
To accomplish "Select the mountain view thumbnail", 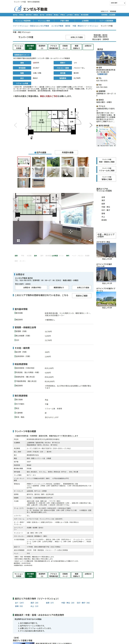I will (x=53, y=162).
